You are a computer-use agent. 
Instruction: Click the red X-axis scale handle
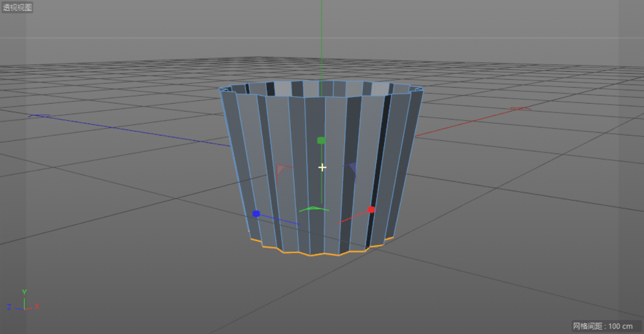point(371,210)
